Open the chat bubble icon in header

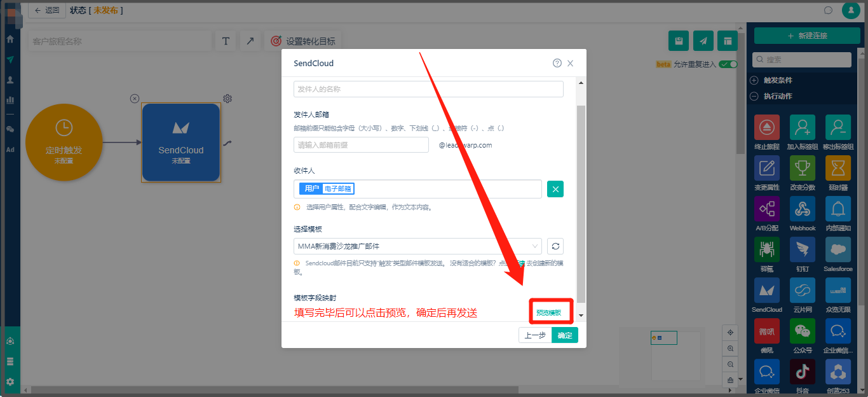828,10
